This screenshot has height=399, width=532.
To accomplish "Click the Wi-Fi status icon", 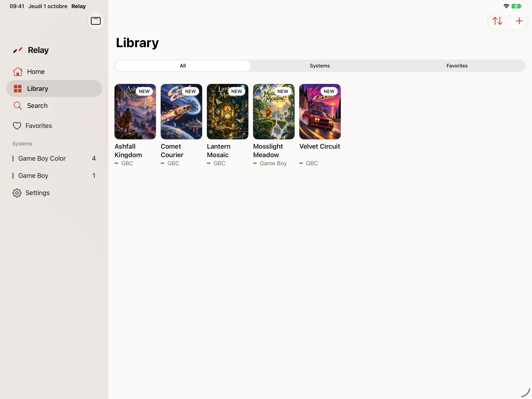I will [x=506, y=6].
